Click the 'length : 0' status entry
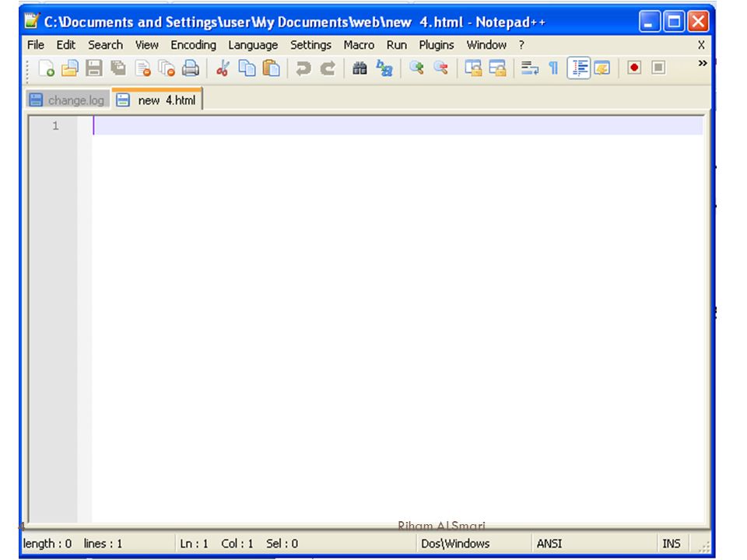The width and height of the screenshot is (747, 560). tap(47, 544)
